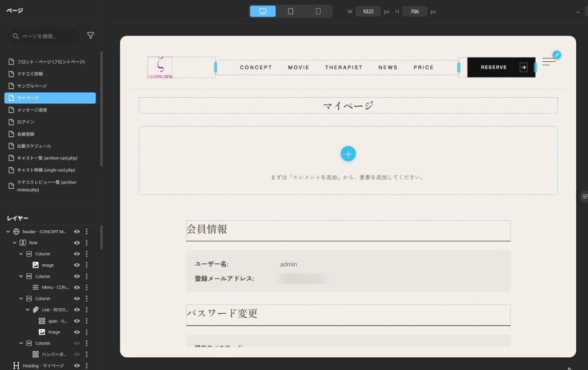Click the page search input field
Viewport: 588px width, 370px height.
point(43,36)
